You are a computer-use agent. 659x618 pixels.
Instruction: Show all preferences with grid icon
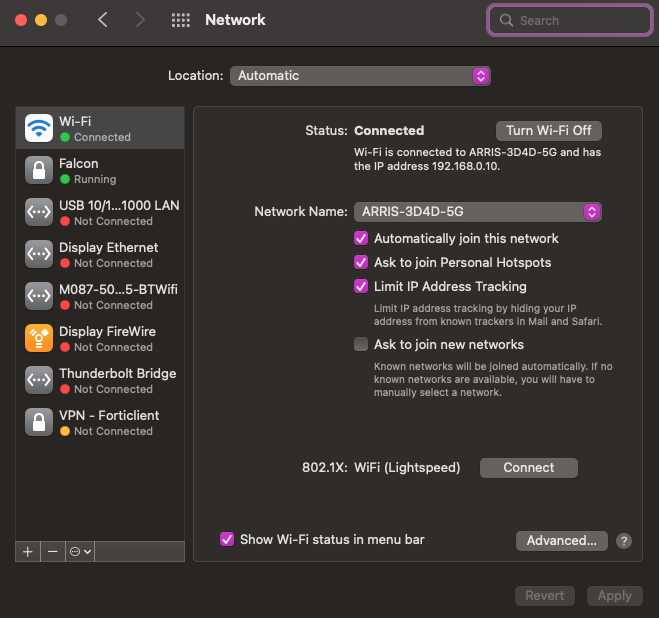coord(181,20)
